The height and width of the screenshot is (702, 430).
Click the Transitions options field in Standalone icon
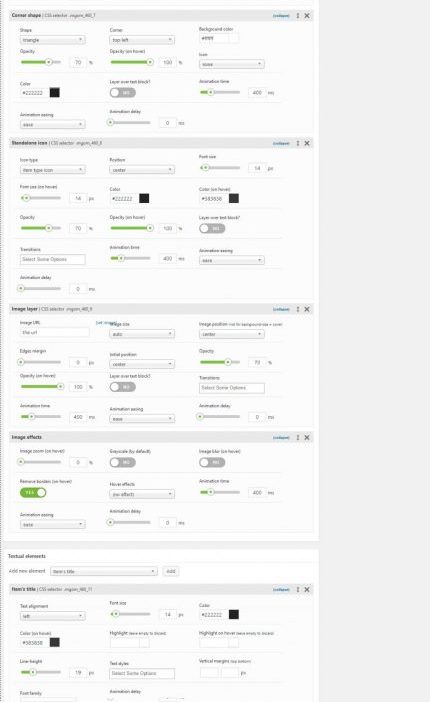coord(52,259)
